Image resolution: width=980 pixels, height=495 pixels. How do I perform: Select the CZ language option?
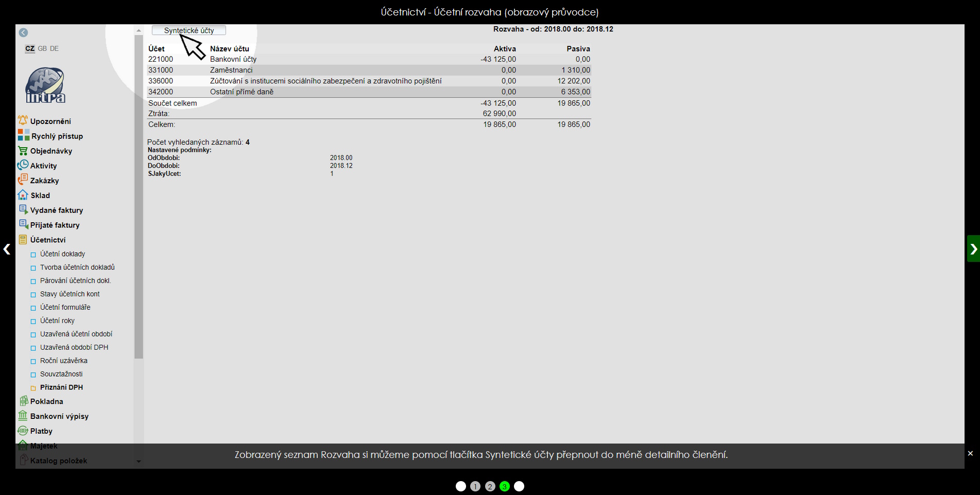30,48
